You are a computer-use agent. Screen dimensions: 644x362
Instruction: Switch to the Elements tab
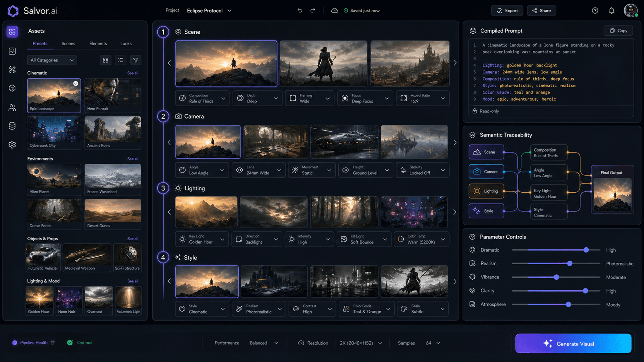tap(98, 43)
